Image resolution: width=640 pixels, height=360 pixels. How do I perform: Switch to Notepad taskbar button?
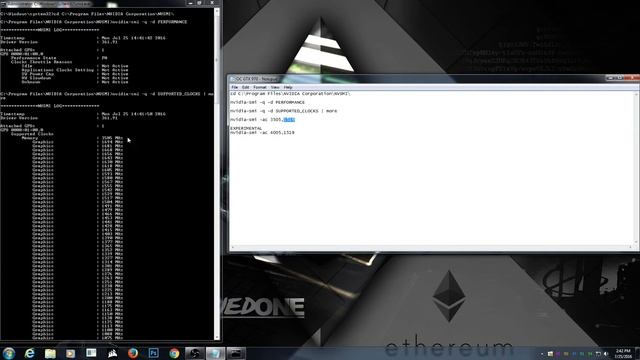[215, 353]
